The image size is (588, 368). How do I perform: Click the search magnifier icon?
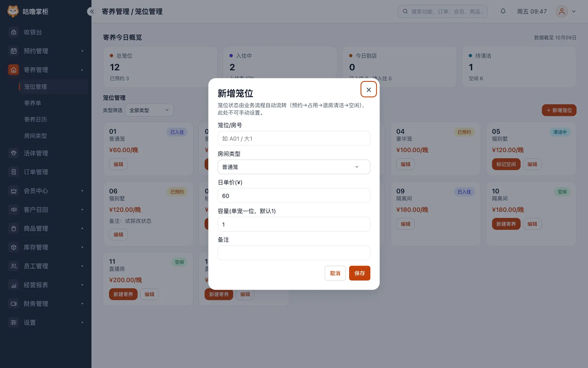(405, 11)
